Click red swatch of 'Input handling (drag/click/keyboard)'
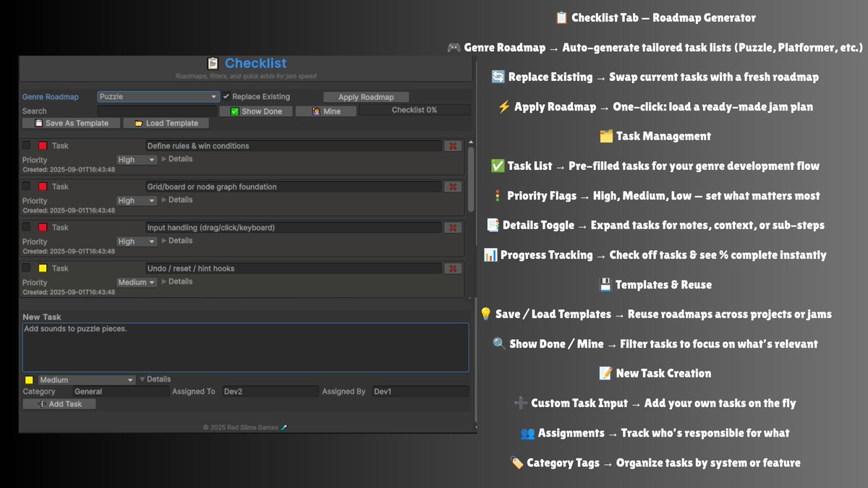The height and width of the screenshot is (488, 868). 42,228
